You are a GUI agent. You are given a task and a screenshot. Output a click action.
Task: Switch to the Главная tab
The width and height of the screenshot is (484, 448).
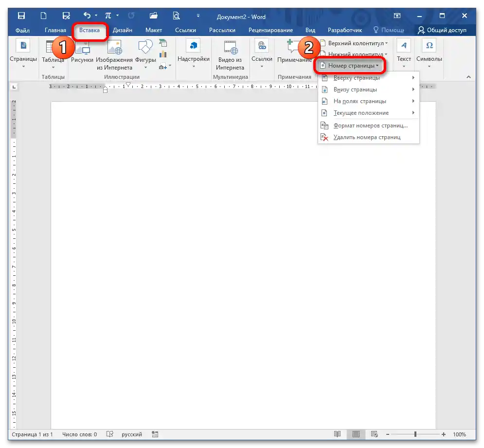(x=55, y=30)
